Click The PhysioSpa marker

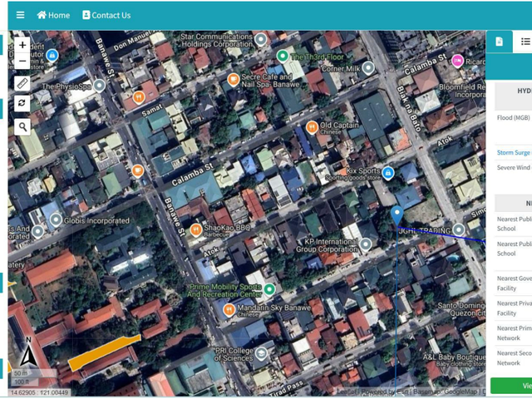pyautogui.click(x=100, y=86)
